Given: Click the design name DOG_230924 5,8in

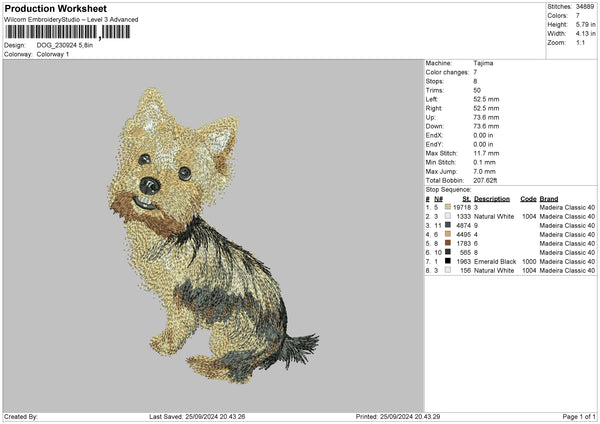Looking at the screenshot, I should click(65, 45).
